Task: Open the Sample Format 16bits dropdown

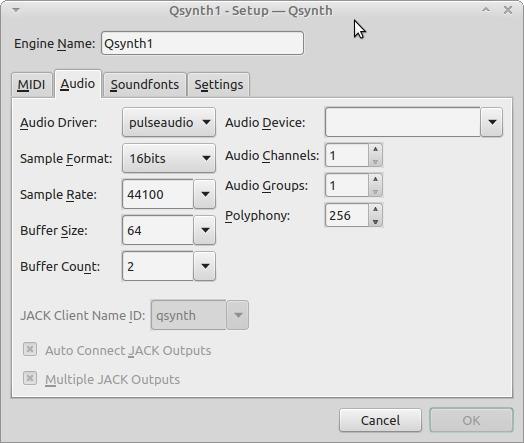Action: pos(169,158)
